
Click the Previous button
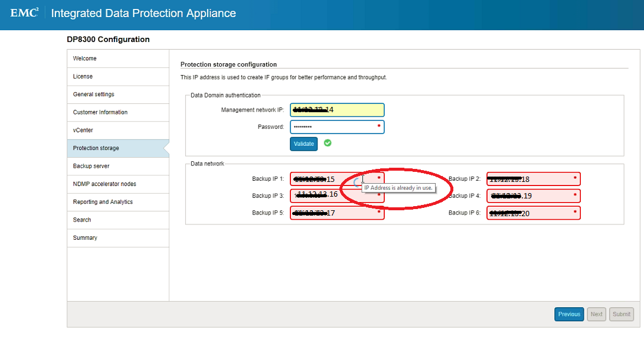pyautogui.click(x=568, y=314)
